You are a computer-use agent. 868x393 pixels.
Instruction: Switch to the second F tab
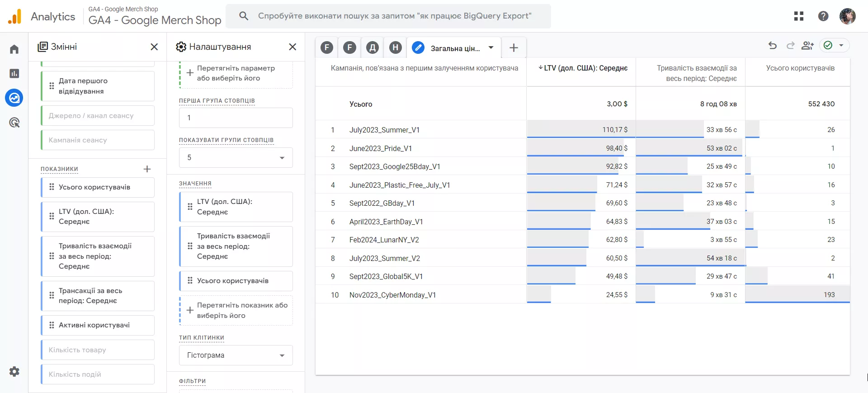tap(349, 47)
